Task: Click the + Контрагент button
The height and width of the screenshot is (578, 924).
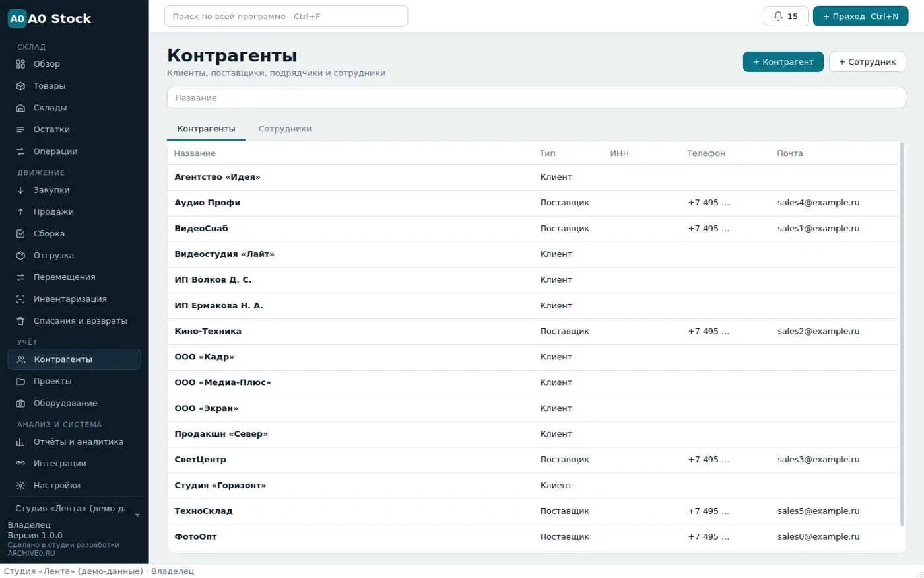Action: (783, 62)
